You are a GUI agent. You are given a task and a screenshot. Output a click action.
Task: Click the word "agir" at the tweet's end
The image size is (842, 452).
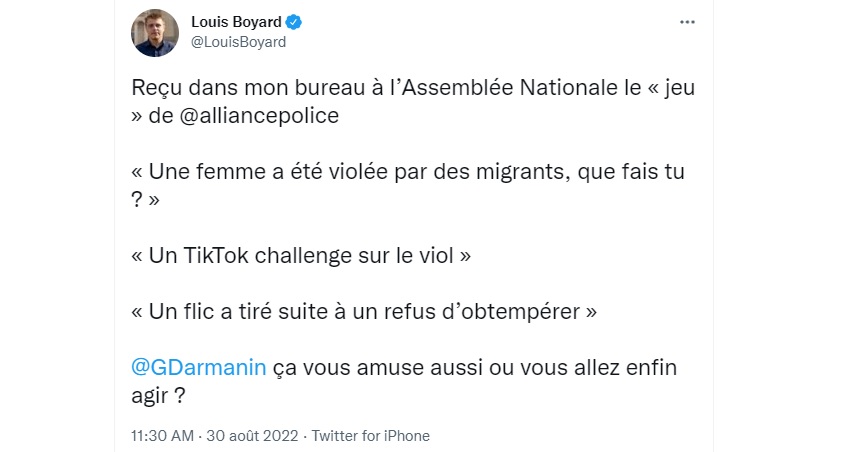(x=150, y=394)
